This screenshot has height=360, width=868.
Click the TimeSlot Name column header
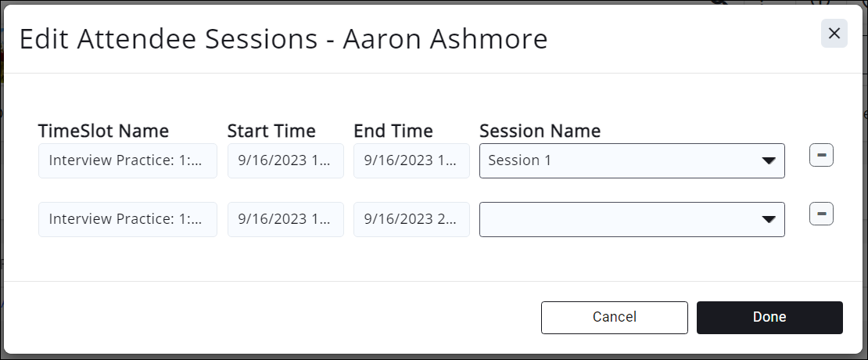[x=103, y=131]
